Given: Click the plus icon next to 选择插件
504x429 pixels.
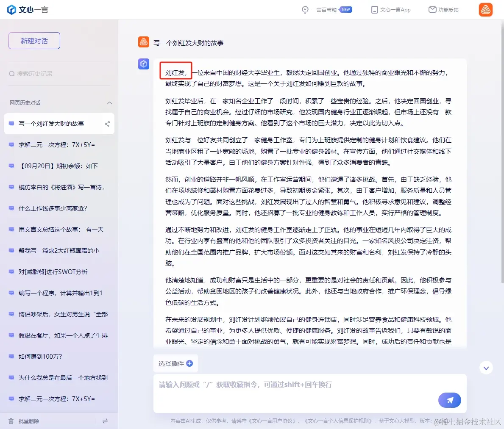Looking at the screenshot, I should pos(189,363).
